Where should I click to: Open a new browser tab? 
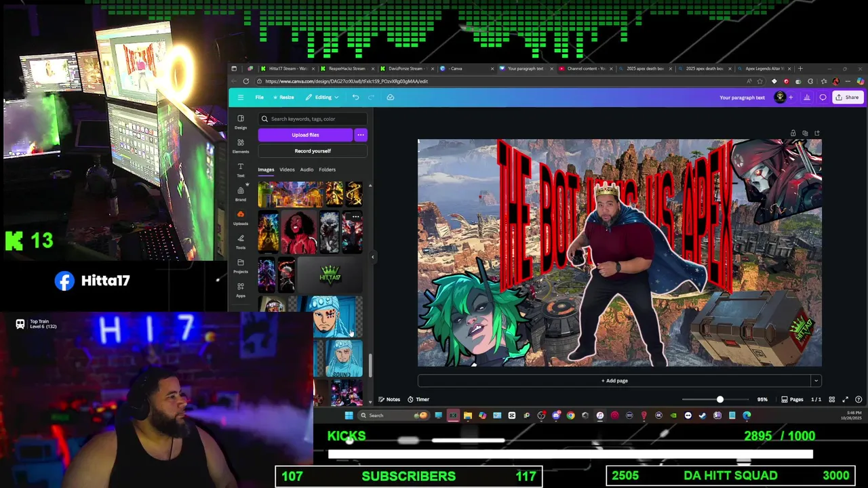click(800, 68)
